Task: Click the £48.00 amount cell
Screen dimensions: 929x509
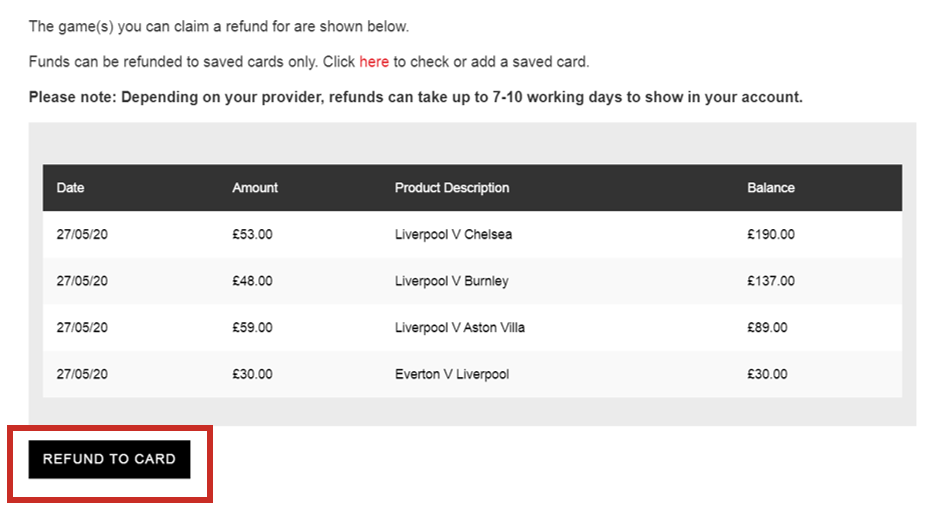Action: coord(252,281)
